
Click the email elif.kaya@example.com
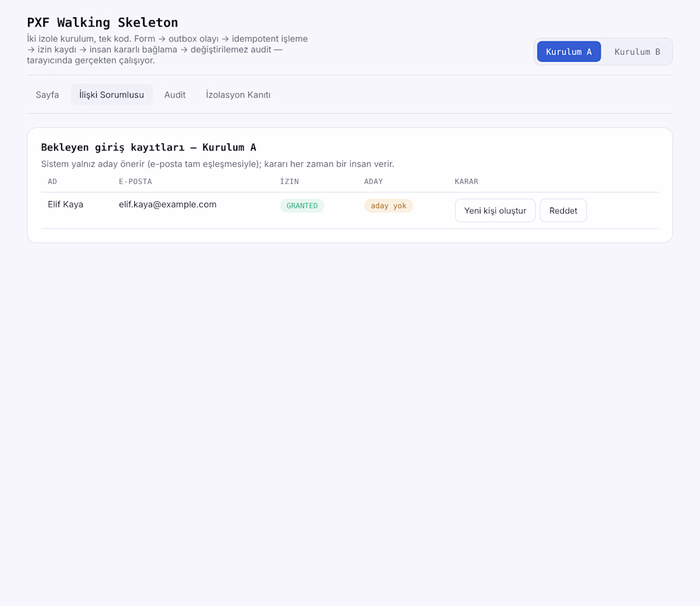click(x=167, y=204)
